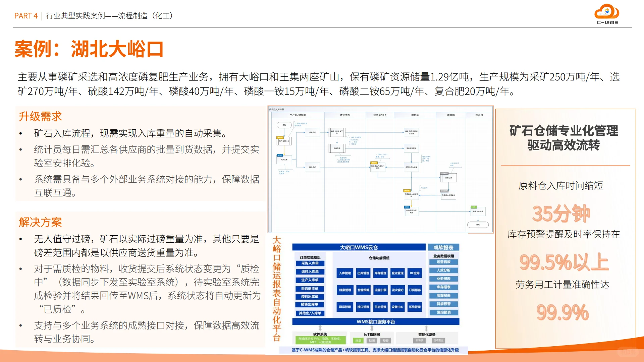The width and height of the screenshot is (644, 362).
Task: Click the vertical 大峪口储运报表自动化平台 text
Action: point(277,289)
